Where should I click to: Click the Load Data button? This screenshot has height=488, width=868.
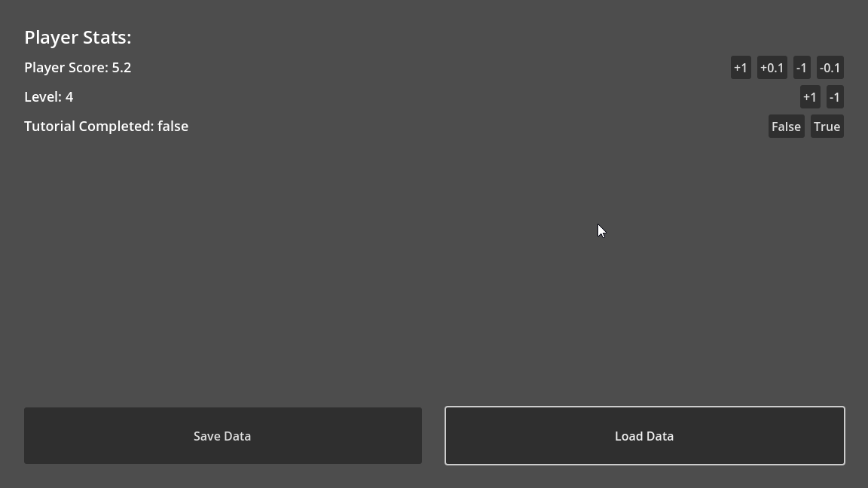[644, 436]
